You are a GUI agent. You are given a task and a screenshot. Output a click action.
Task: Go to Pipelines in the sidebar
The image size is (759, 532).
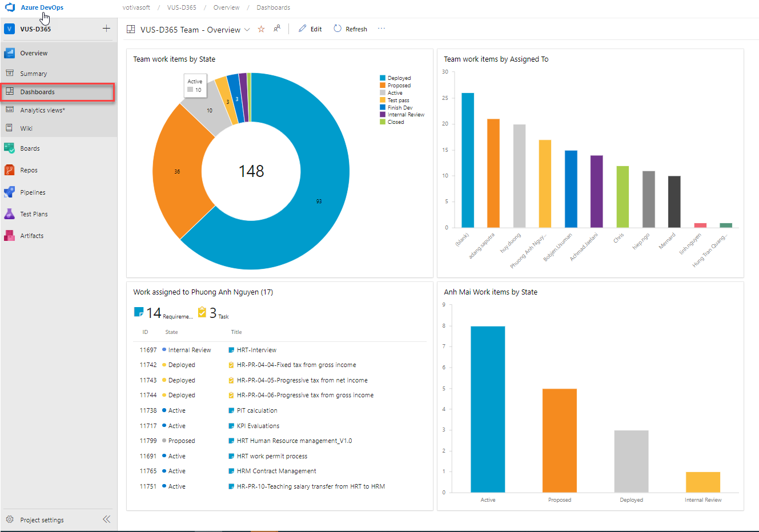[33, 192]
